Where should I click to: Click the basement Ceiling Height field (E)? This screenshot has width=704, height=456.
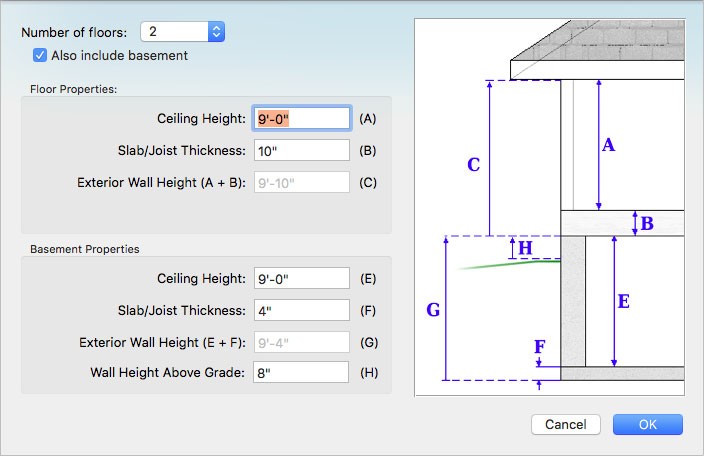point(302,278)
